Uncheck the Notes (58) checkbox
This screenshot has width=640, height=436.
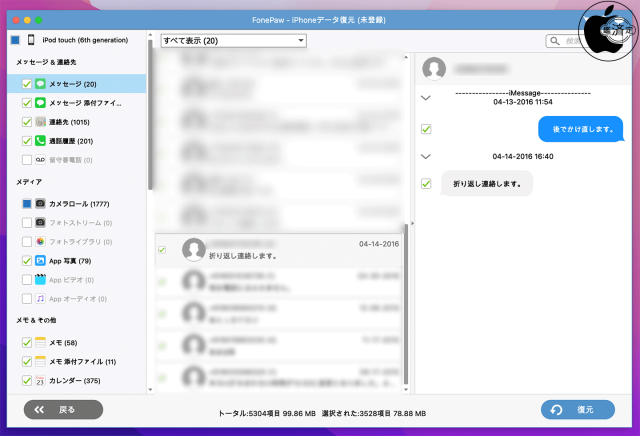coord(27,343)
